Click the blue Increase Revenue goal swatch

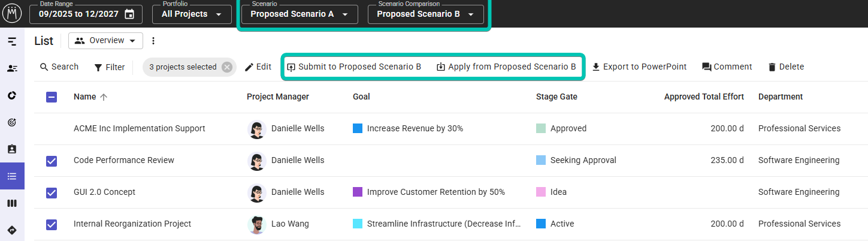358,128
